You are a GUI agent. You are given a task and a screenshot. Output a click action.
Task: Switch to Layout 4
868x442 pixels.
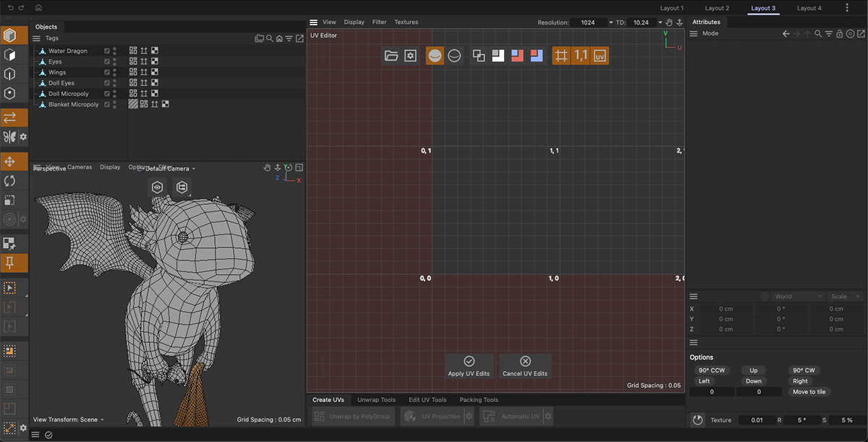click(809, 8)
